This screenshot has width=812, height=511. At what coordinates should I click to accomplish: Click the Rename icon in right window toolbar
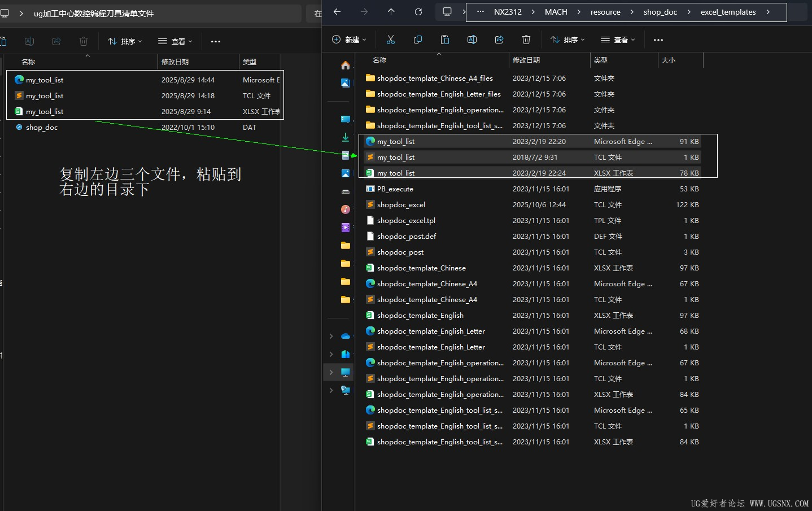coord(472,40)
